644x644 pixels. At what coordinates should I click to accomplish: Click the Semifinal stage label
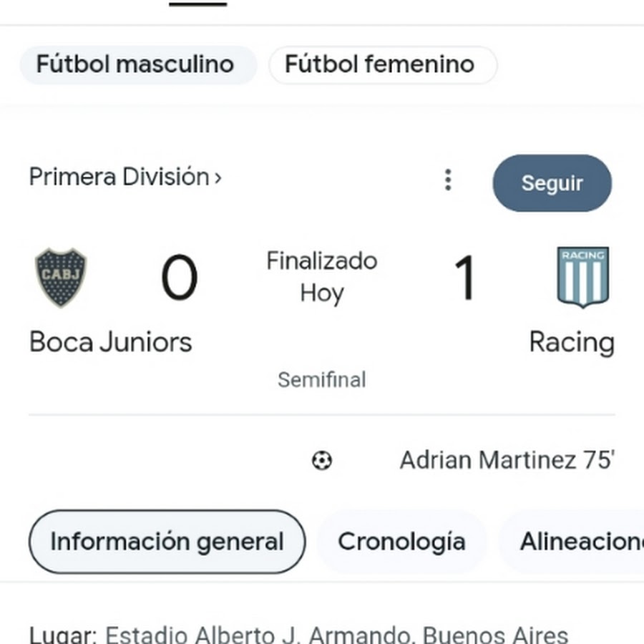click(322, 379)
